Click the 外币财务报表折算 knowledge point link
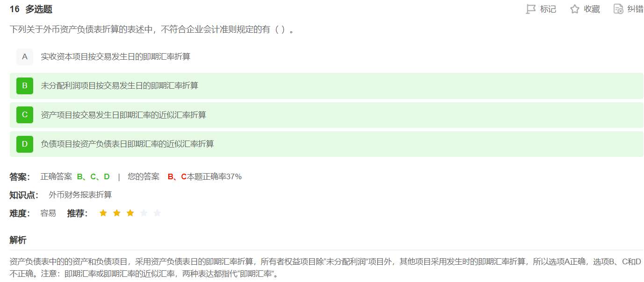The height and width of the screenshot is (282, 644). click(x=80, y=195)
